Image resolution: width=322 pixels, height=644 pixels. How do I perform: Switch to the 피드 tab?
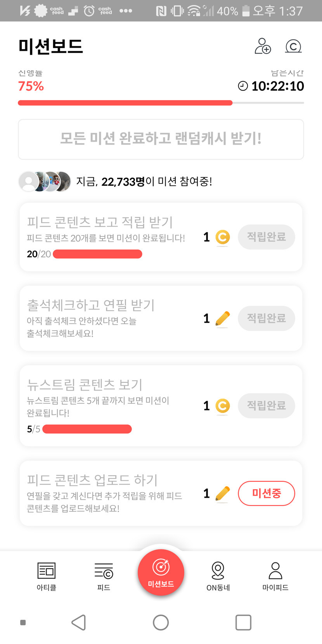click(x=104, y=576)
